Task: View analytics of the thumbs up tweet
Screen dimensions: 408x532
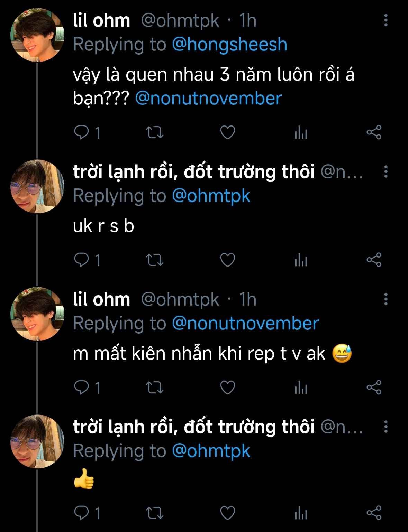Action: pyautogui.click(x=301, y=513)
